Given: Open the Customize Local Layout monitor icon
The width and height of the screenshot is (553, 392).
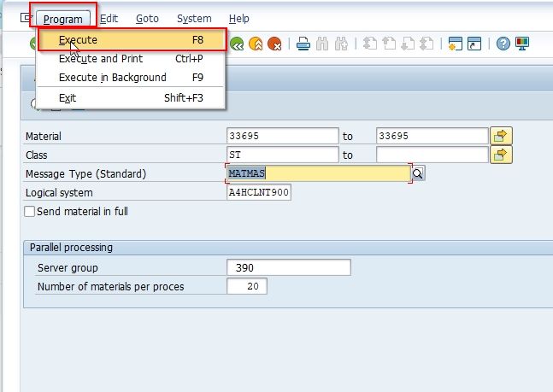Looking at the screenshot, I should 522,44.
